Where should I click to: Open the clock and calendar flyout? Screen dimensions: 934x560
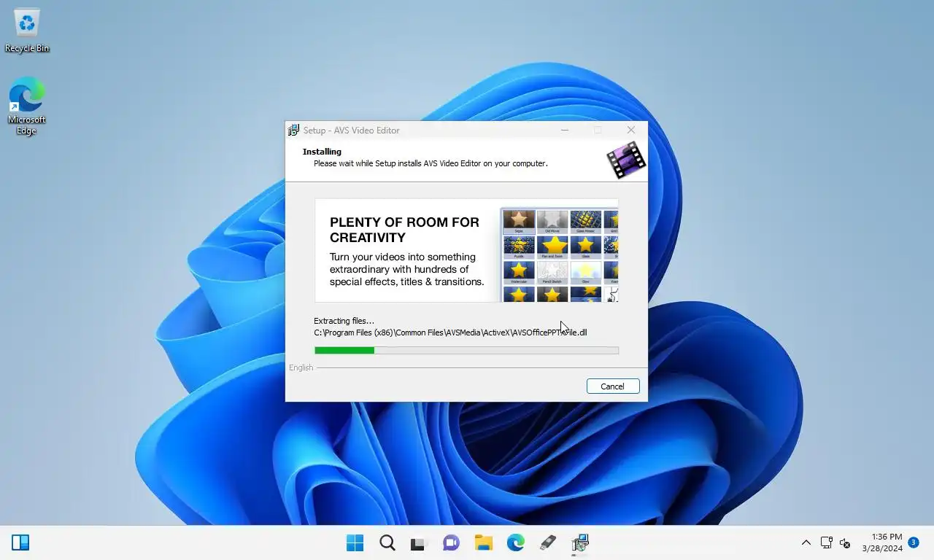[882, 542]
